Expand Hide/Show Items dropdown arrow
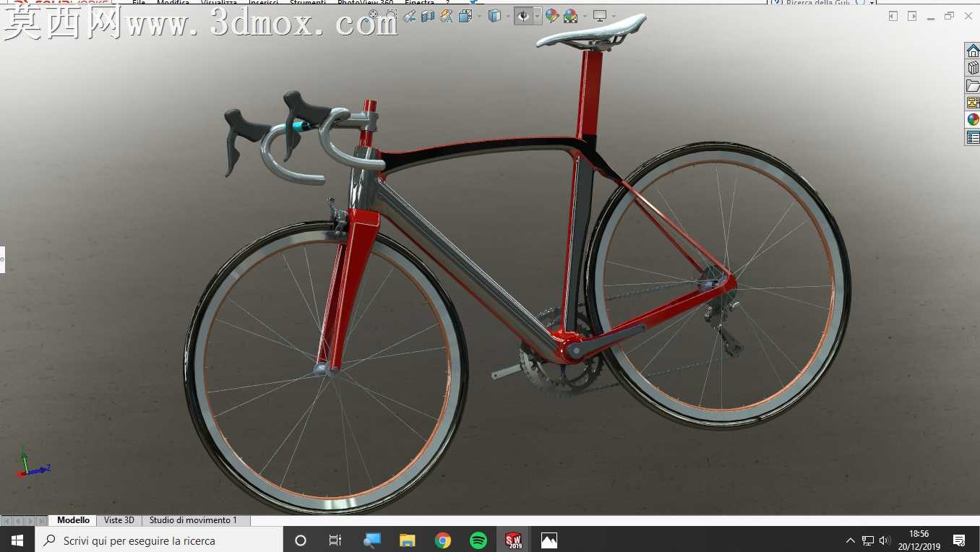This screenshot has height=552, width=980. [x=538, y=16]
